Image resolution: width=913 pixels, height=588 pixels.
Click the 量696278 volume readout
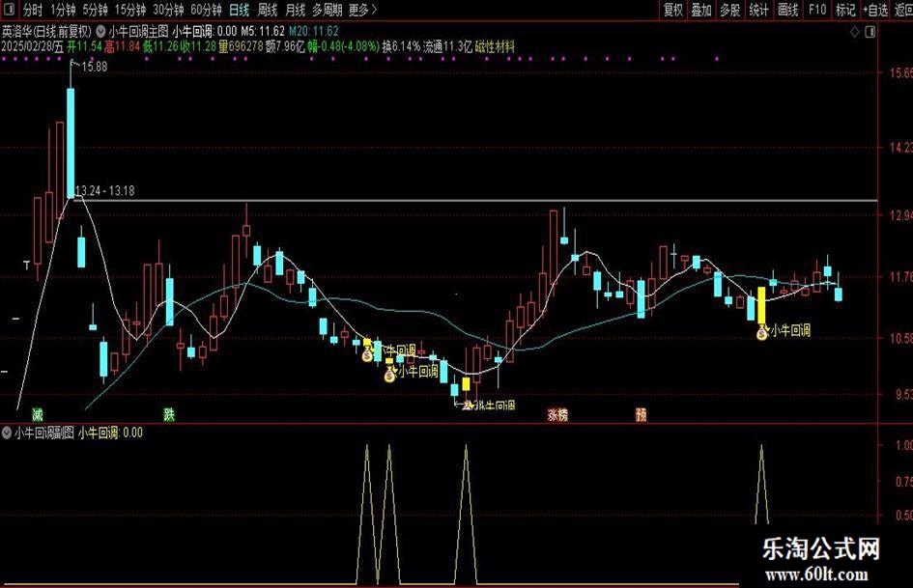pyautogui.click(x=242, y=46)
